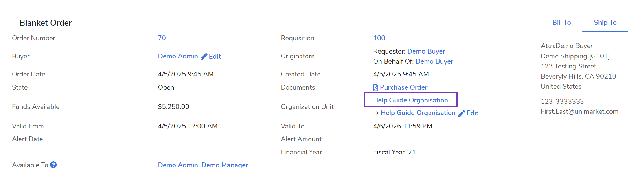644x174 pixels.
Task: Open the Demo Manager link
Action: [225, 165]
